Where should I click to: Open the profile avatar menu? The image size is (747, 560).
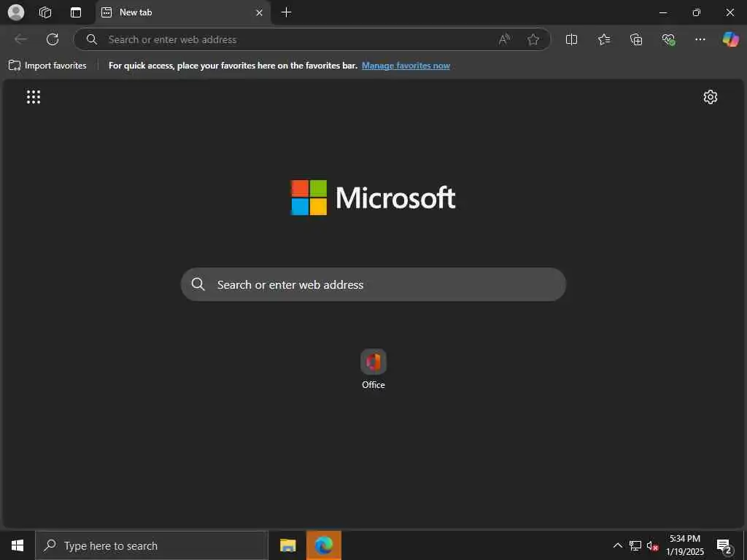[x=16, y=12]
